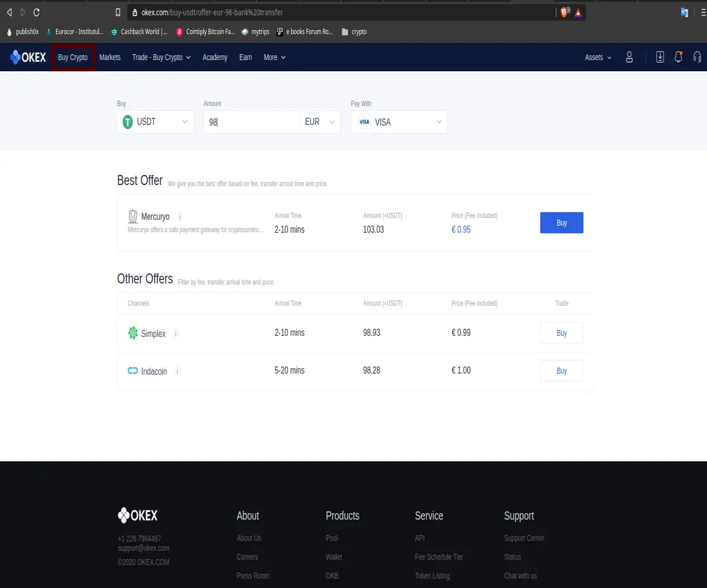707x588 pixels.
Task: Open the Earn nav item
Action: click(246, 57)
